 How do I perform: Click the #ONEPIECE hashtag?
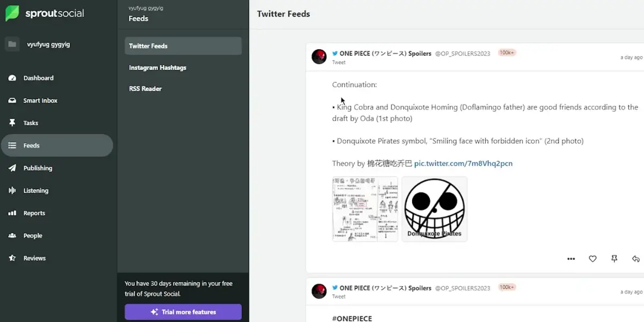click(352, 319)
